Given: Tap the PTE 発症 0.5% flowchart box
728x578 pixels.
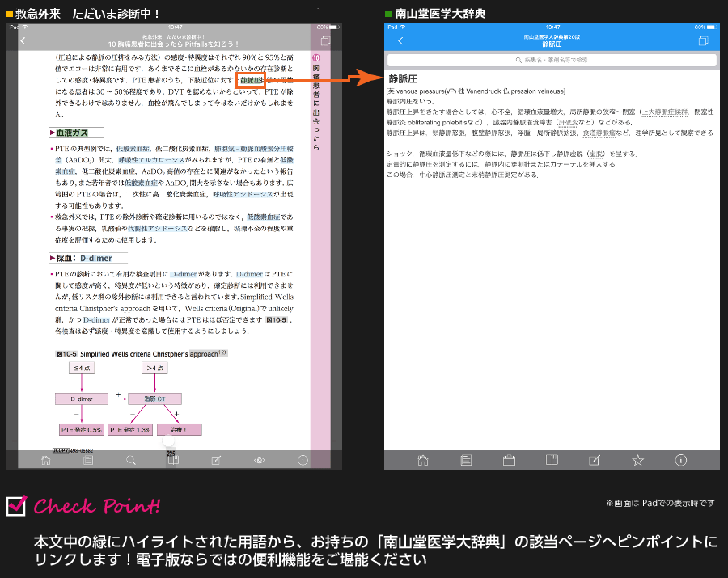Looking at the screenshot, I should 81,430.
